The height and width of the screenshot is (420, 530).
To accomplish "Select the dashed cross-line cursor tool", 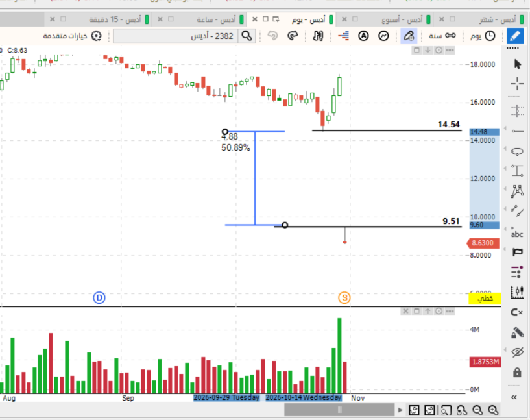I will (x=517, y=110).
